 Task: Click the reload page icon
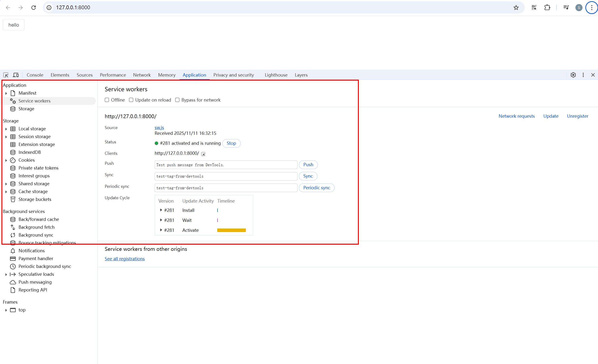[34, 8]
